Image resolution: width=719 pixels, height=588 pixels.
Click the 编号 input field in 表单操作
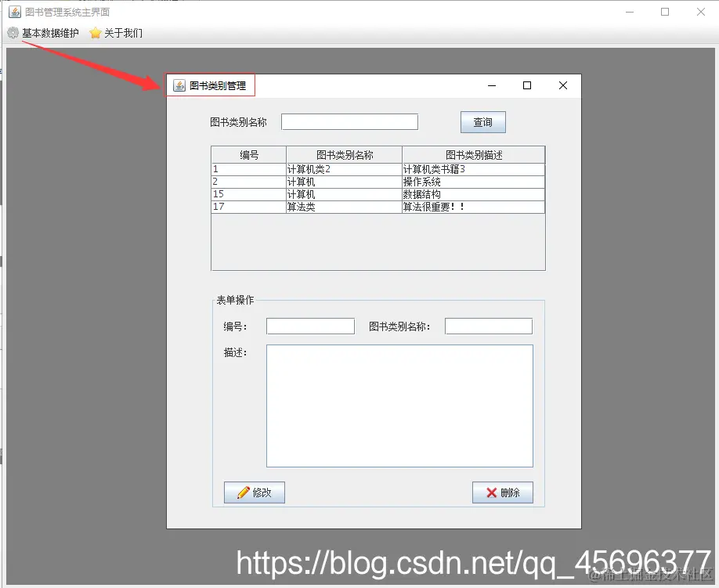click(x=310, y=326)
